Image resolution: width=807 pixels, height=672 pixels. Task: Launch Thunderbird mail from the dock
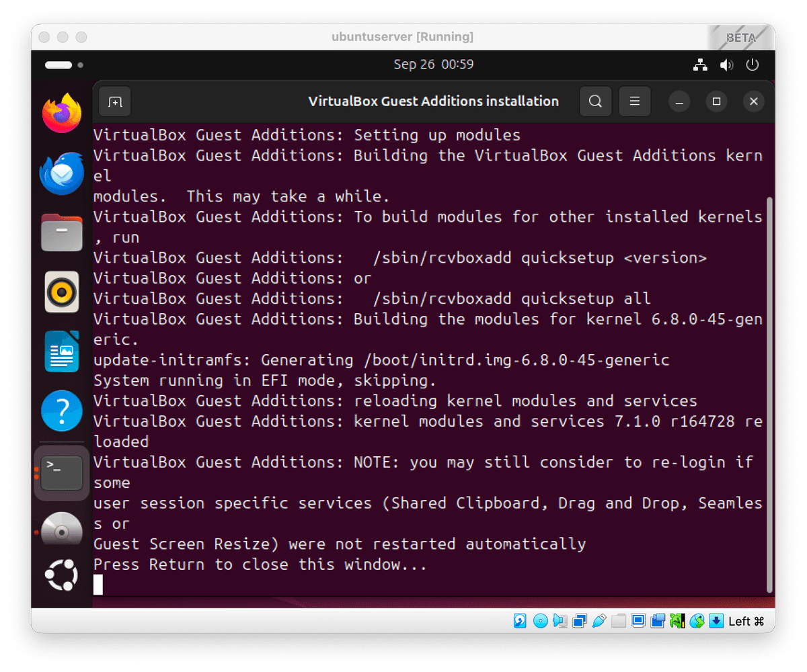(x=62, y=173)
